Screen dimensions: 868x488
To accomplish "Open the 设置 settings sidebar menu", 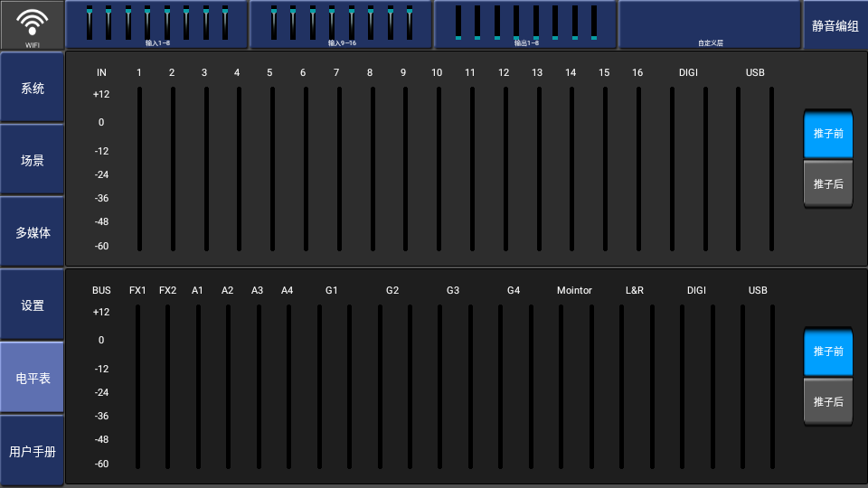I will [x=33, y=305].
